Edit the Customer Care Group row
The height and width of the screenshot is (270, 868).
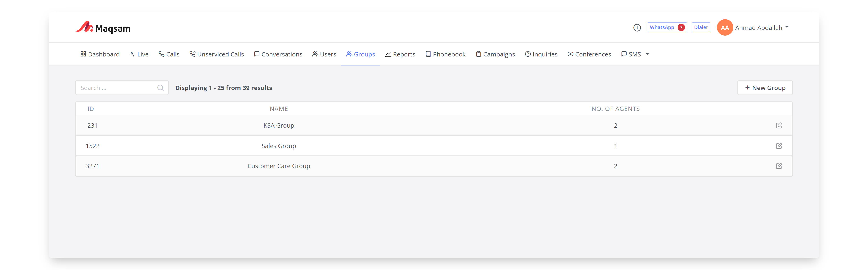point(779,166)
